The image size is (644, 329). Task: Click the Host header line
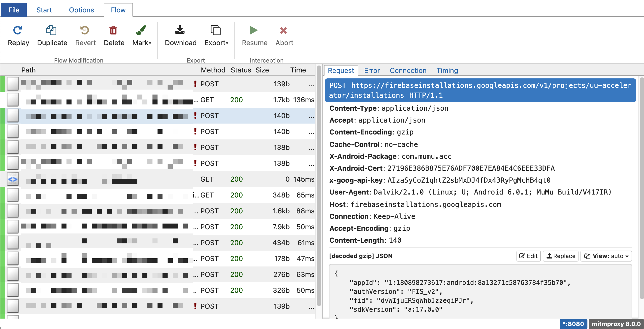pos(415,204)
